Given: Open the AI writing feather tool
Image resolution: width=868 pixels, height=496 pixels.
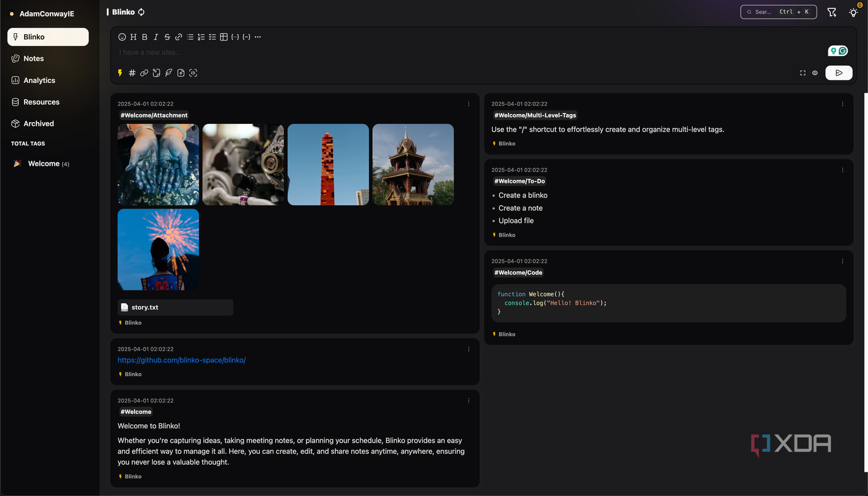Looking at the screenshot, I should click(x=169, y=73).
